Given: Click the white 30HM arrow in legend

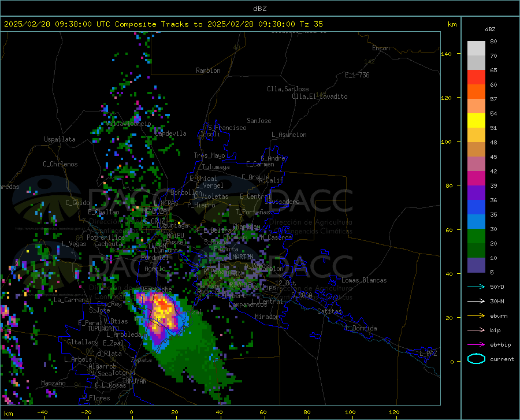Looking at the screenshot, I should click(476, 301).
